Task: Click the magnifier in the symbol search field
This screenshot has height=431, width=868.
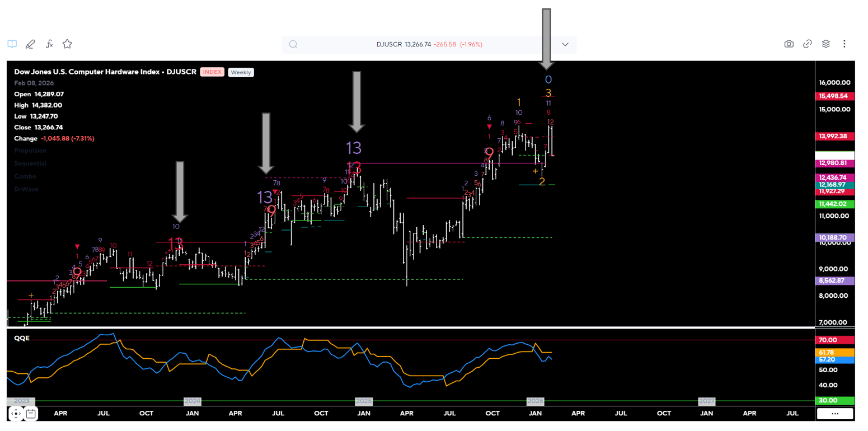Action: [x=293, y=44]
